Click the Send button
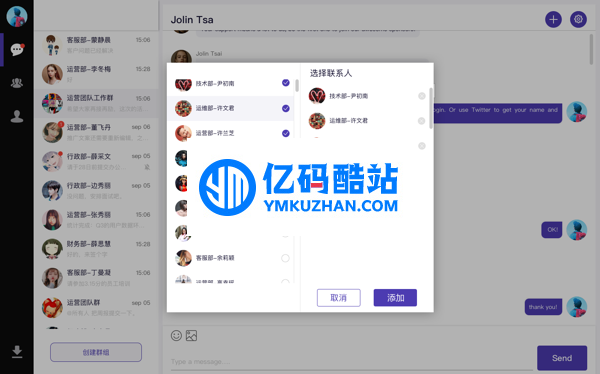This screenshot has width=600, height=374. [x=562, y=358]
